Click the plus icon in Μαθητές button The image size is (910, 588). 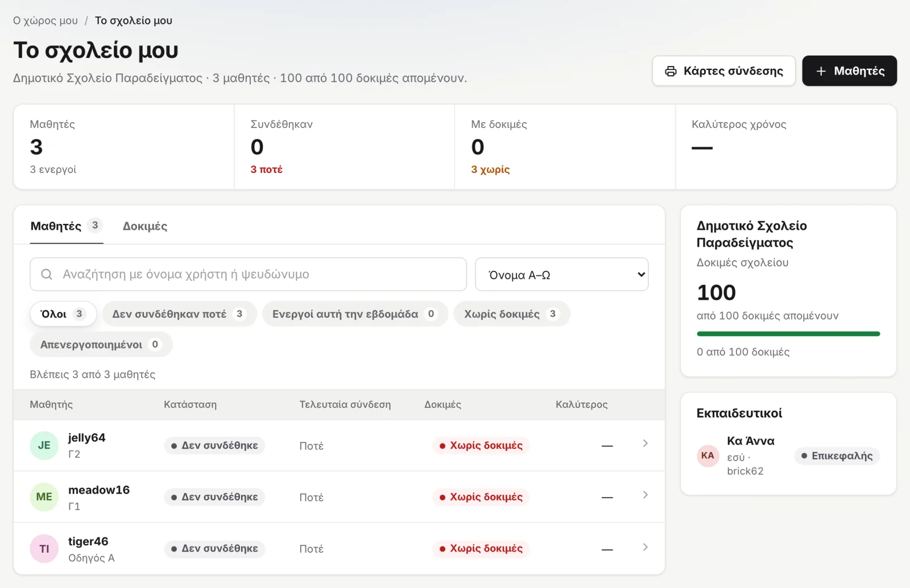(821, 71)
